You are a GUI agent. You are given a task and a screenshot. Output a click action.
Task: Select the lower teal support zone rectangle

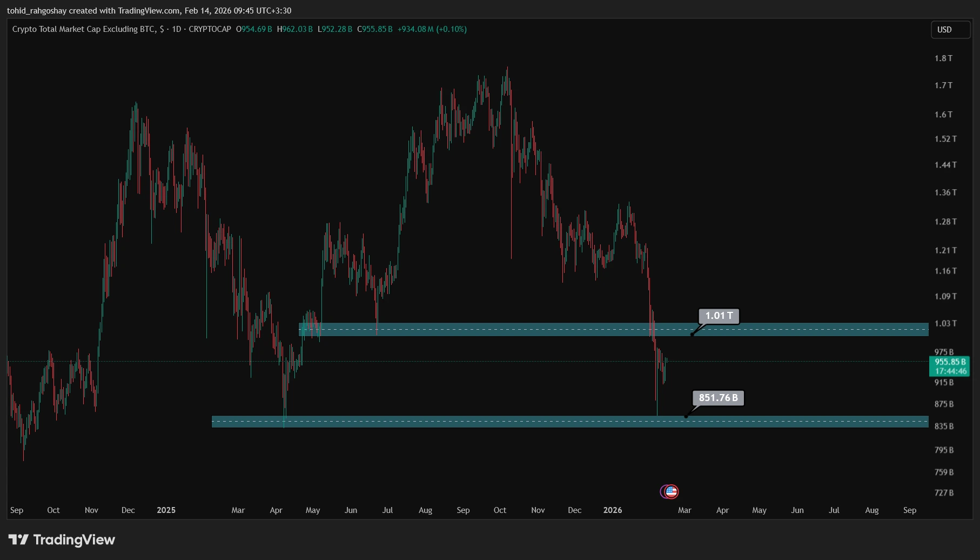coord(486,422)
